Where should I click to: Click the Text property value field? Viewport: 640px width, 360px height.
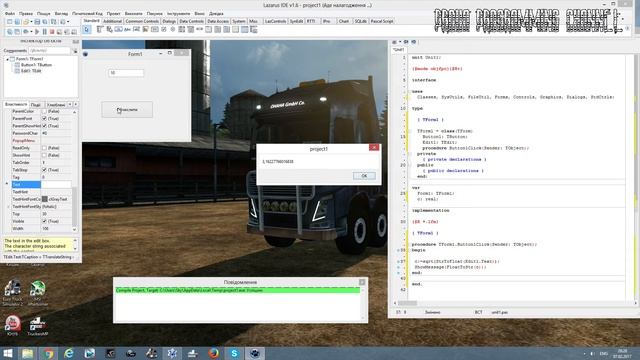(56, 184)
